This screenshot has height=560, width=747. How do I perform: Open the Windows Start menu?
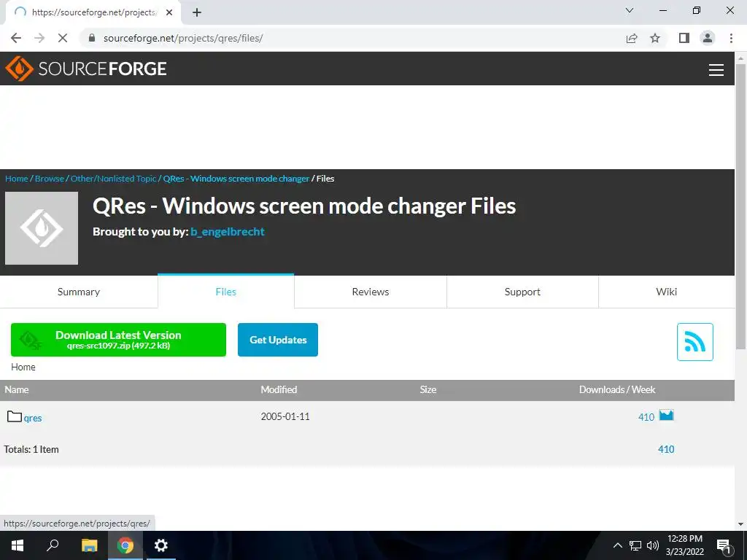tap(18, 545)
